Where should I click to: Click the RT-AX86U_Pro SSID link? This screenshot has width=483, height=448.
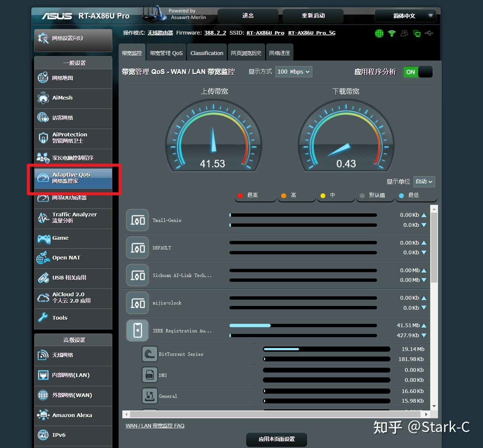coord(265,33)
